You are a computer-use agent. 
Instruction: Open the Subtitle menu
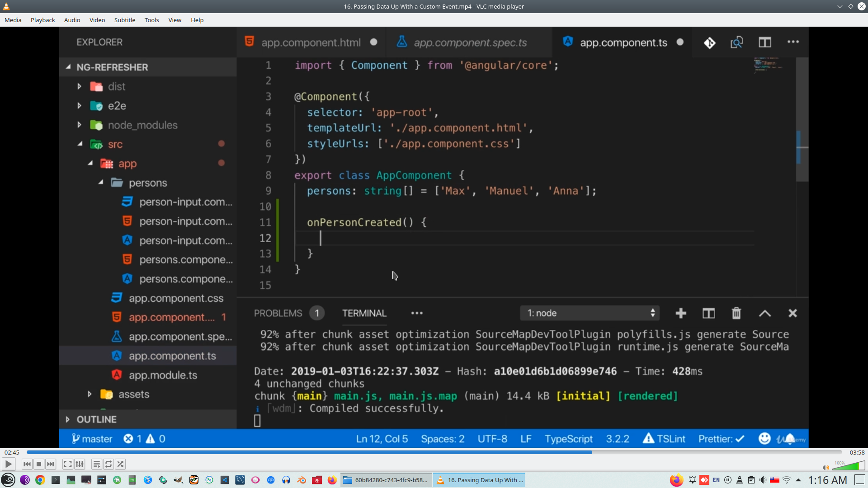tap(124, 20)
